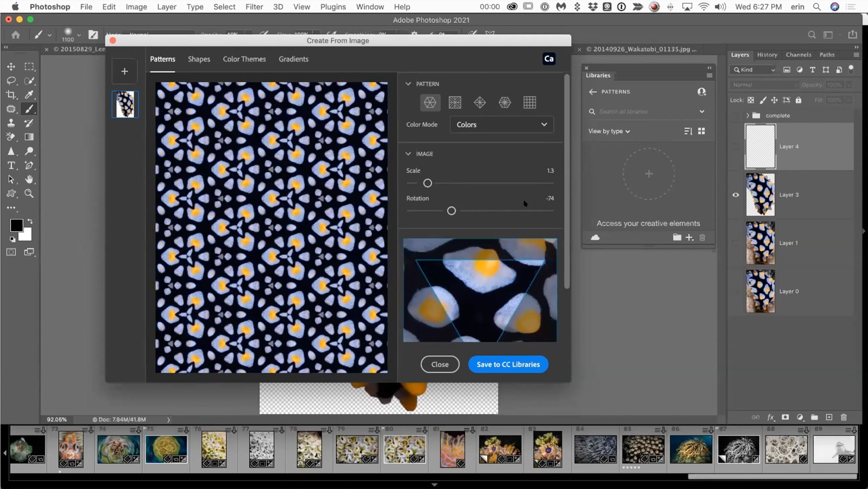Screen dimensions: 868x489
Task: Click the Rotation slider handle
Action: coord(451,211)
